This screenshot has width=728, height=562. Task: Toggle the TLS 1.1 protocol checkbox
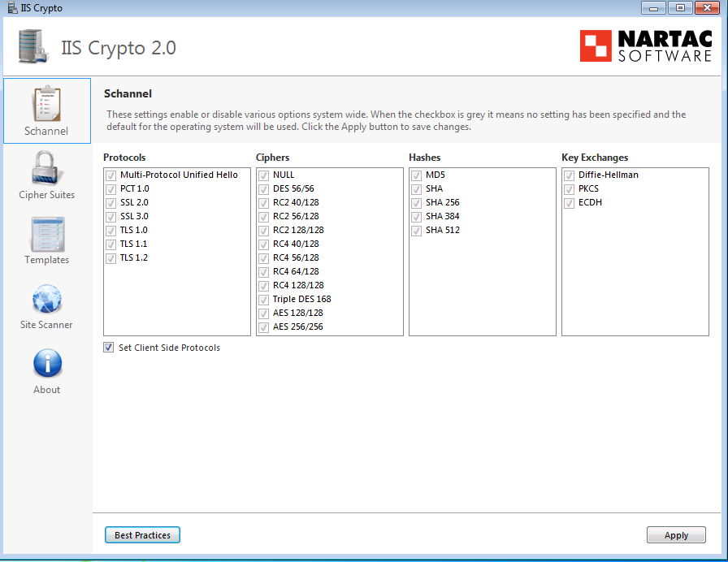pos(111,244)
